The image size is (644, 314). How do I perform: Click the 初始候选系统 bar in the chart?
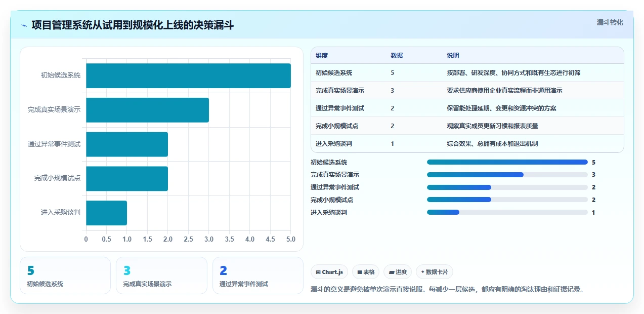(188, 75)
